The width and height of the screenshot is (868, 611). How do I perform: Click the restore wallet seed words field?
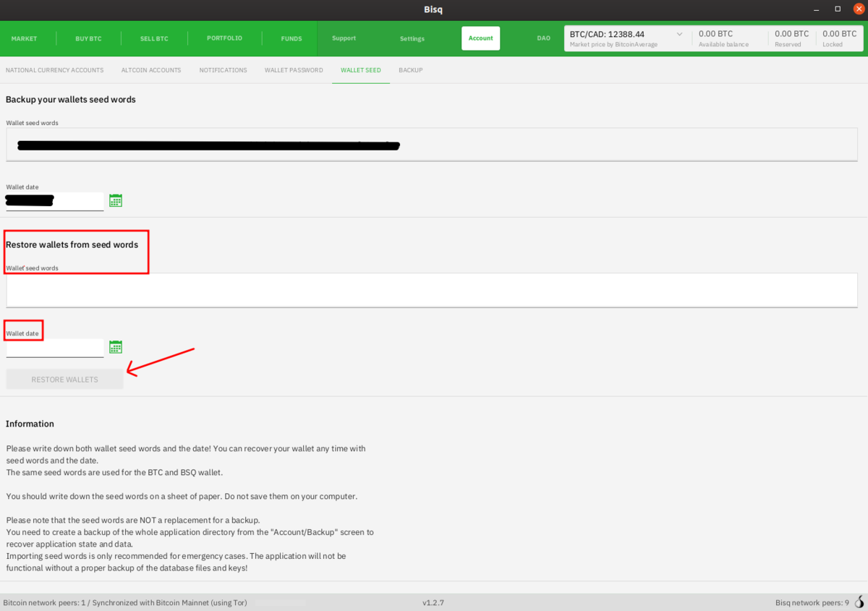point(431,290)
